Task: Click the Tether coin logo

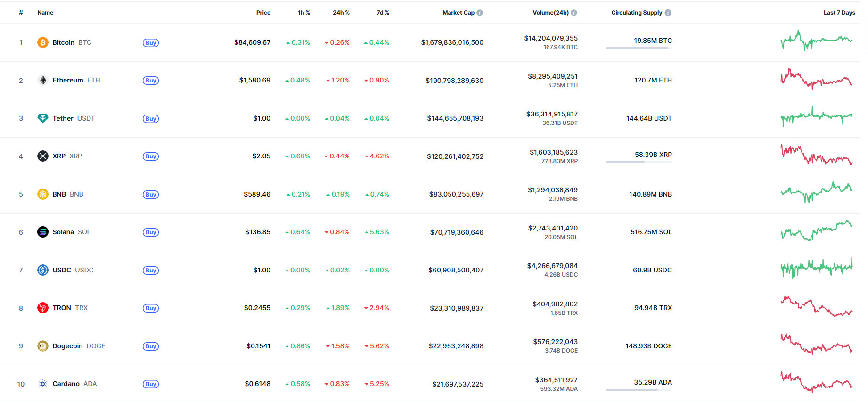Action: coord(43,118)
